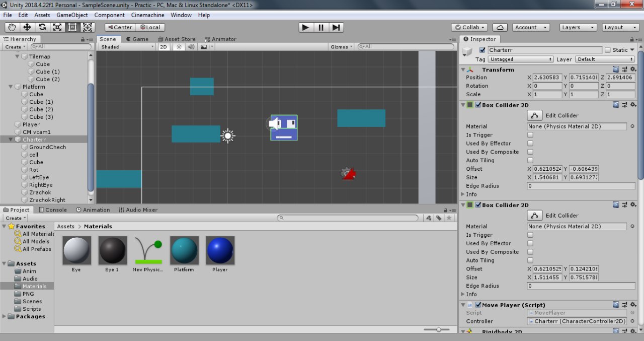Open the Asset Store tab
Viewport: 644px width, 341px height.
click(177, 39)
